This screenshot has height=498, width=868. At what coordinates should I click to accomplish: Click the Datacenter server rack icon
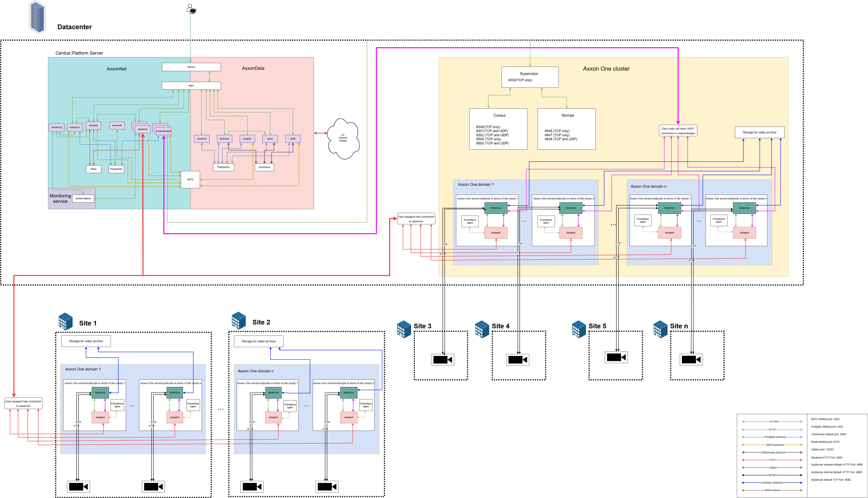pyautogui.click(x=37, y=17)
